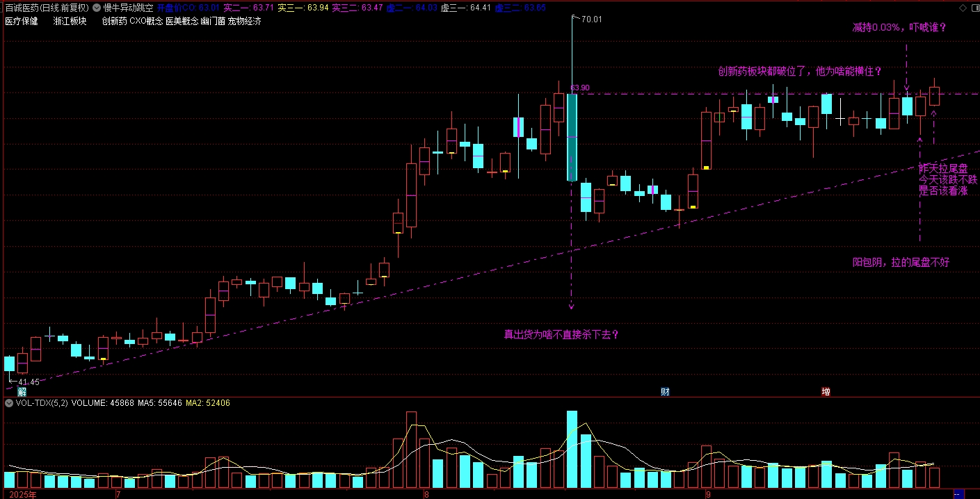Select the last candlestick on the chart
Image resolution: width=980 pixels, height=499 pixels.
point(934,95)
